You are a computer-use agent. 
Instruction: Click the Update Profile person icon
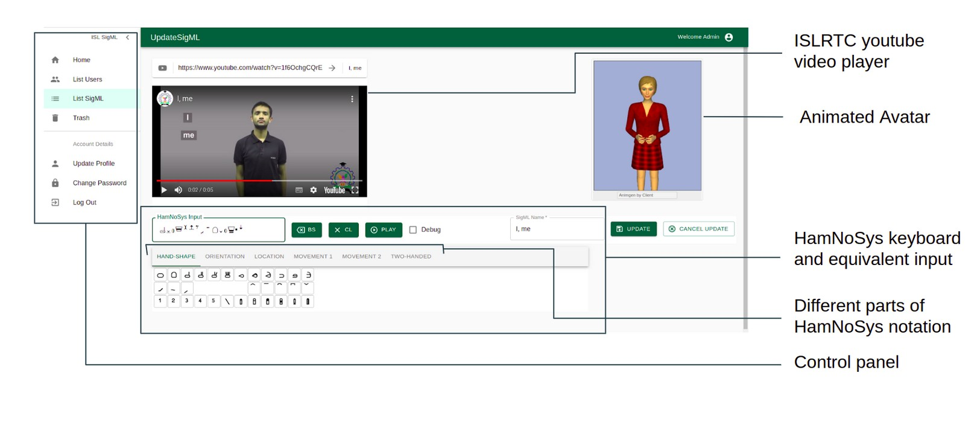click(55, 164)
